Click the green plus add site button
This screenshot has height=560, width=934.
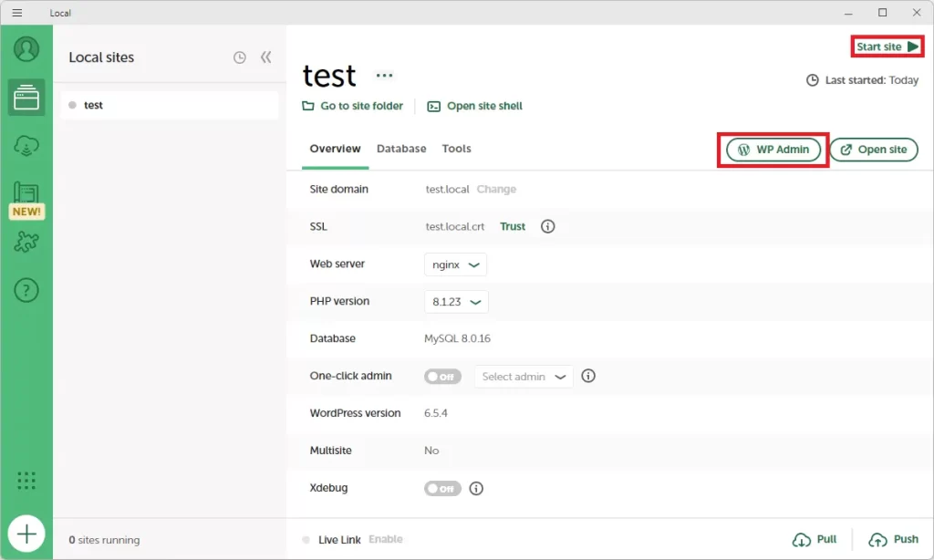(26, 534)
